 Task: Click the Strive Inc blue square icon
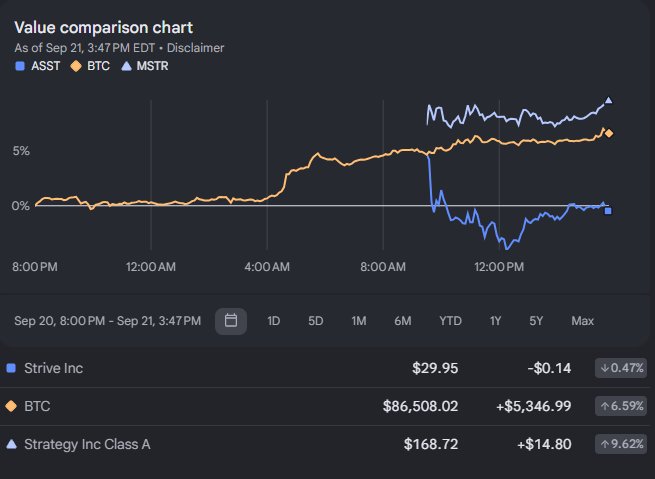coord(11,368)
